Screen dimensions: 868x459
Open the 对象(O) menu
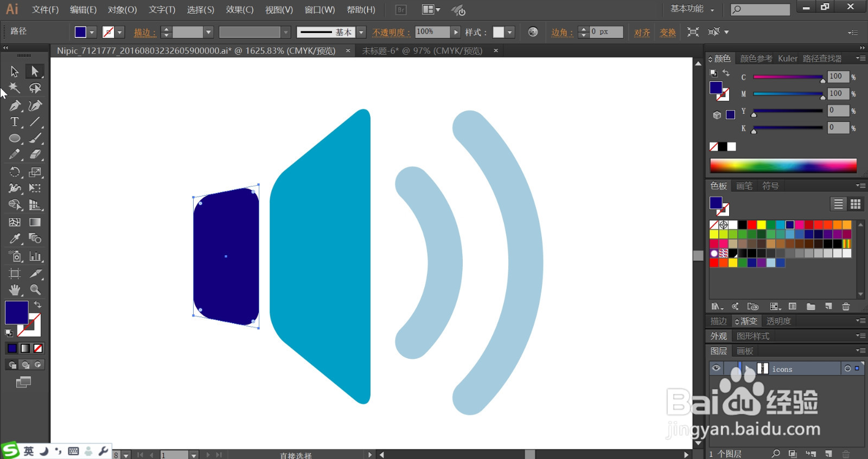[122, 10]
